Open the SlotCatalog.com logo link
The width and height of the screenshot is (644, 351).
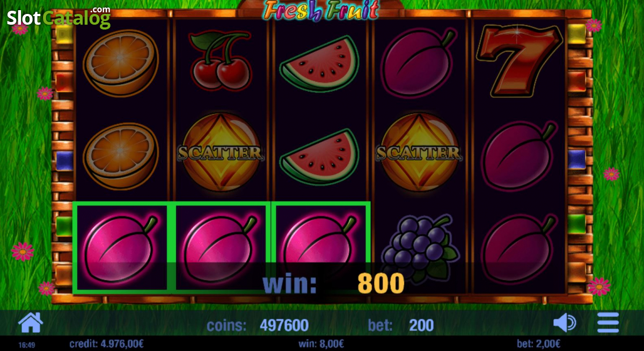point(58,18)
